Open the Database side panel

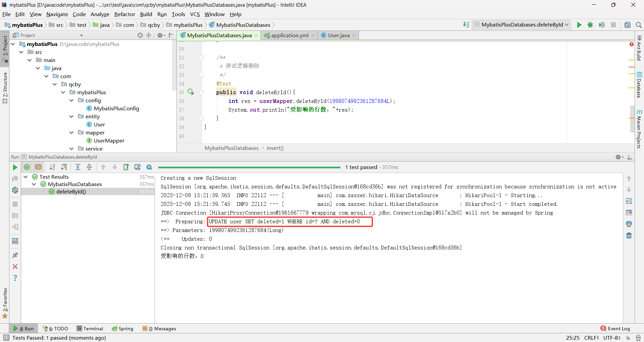639,85
